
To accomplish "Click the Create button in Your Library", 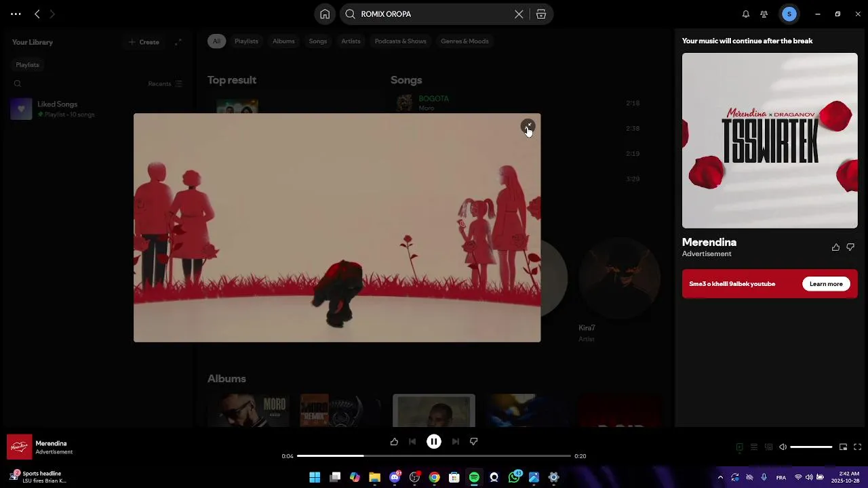I will [144, 42].
